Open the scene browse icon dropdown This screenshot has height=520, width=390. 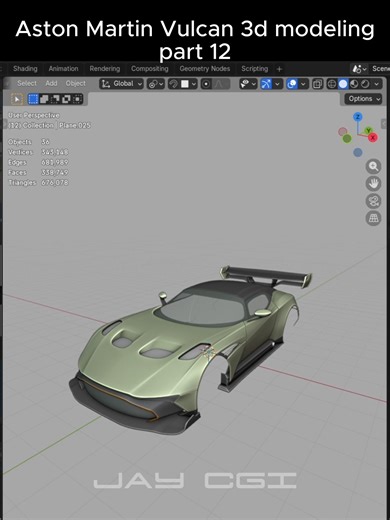point(359,69)
